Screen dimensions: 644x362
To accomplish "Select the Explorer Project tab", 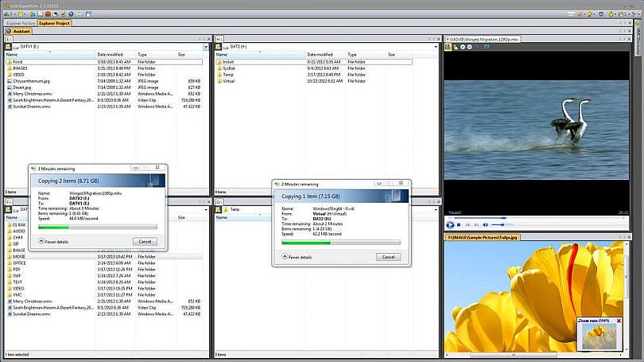I will (x=54, y=23).
